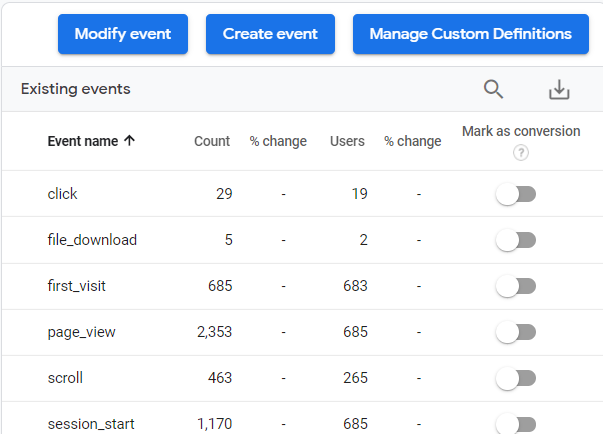Viewport: 603px width, 434px height.
Task: Click the click event users value 19
Action: click(360, 194)
